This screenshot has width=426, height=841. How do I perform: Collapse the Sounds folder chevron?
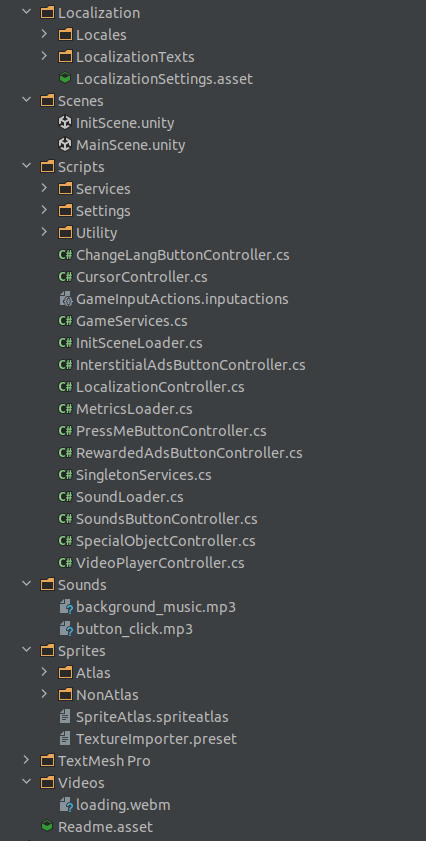pos(27,584)
